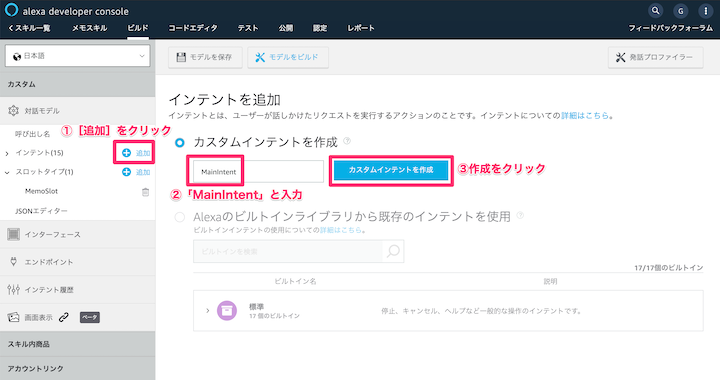Select カスタムインテントを作成 radio button
Screen dimensions: 720x380
pos(180,143)
